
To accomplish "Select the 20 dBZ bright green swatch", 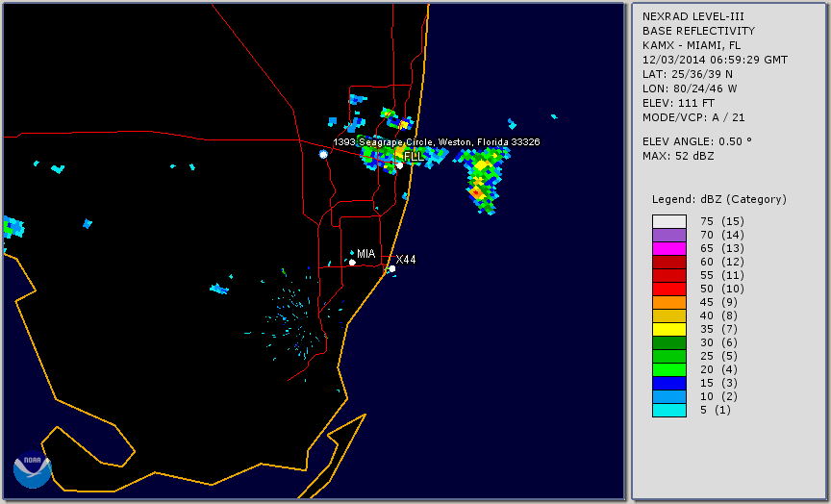I will pyautogui.click(x=669, y=370).
